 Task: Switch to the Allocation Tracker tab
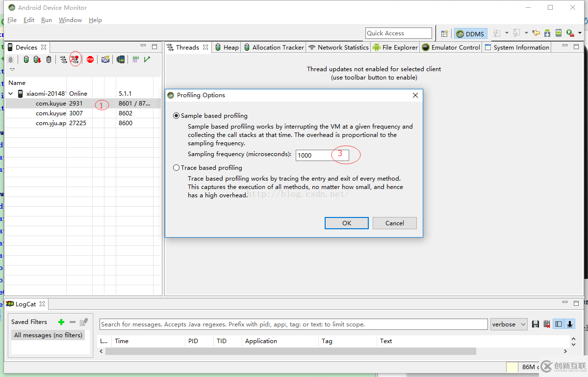pos(274,47)
